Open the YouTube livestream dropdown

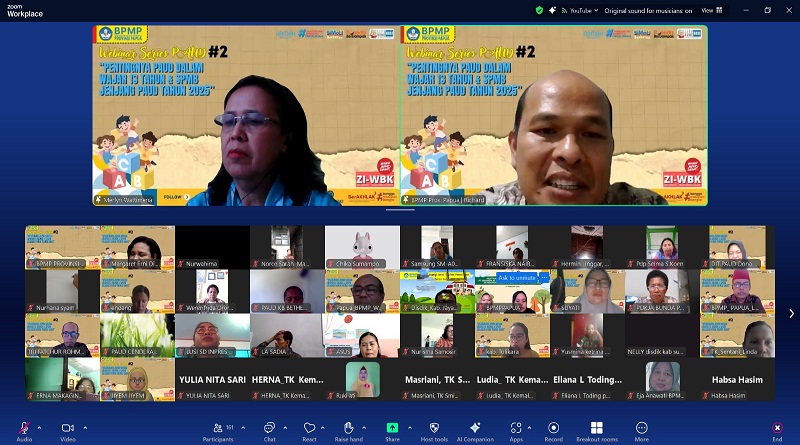tap(580, 10)
